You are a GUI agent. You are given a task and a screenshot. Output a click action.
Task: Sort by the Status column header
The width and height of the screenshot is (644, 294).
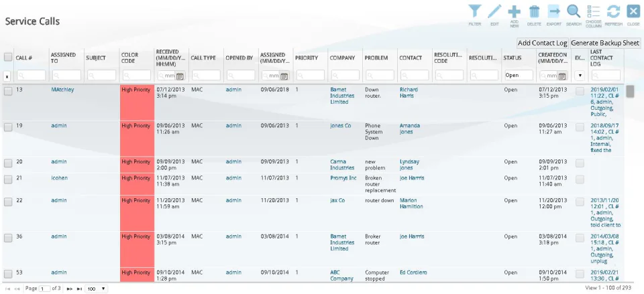[512, 58]
